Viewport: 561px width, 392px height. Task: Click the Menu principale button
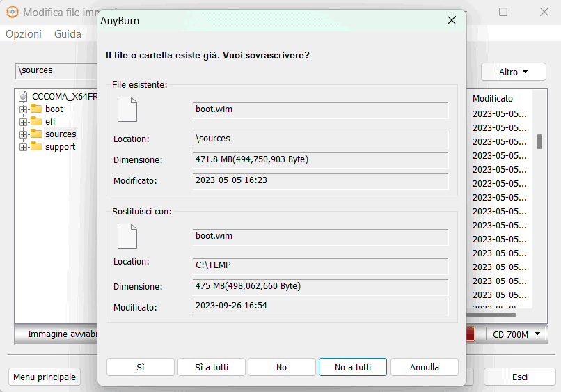[x=45, y=377]
